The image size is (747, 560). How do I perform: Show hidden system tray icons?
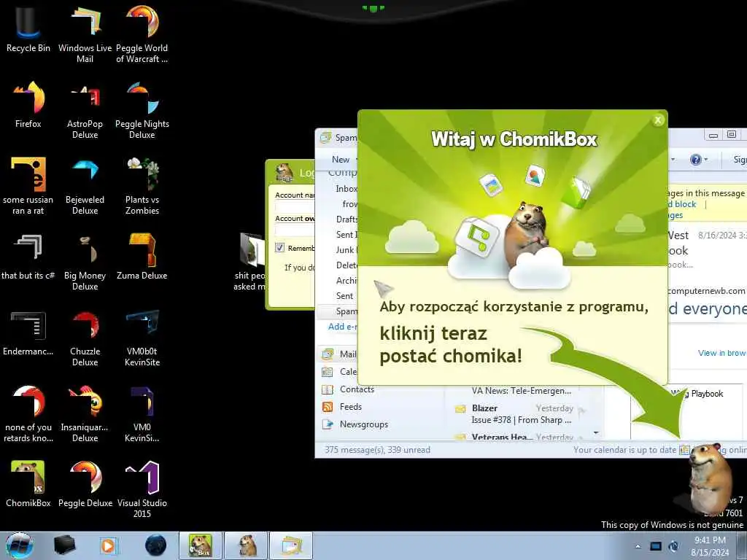click(638, 546)
